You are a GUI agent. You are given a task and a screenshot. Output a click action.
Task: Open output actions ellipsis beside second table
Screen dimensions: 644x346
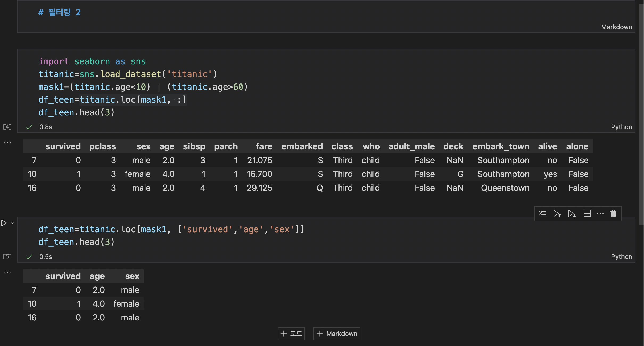coord(7,272)
